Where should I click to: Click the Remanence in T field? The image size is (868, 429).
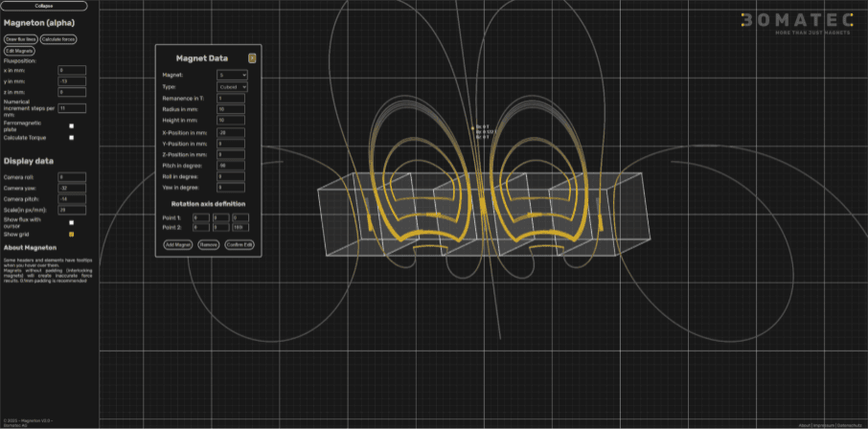coord(232,98)
